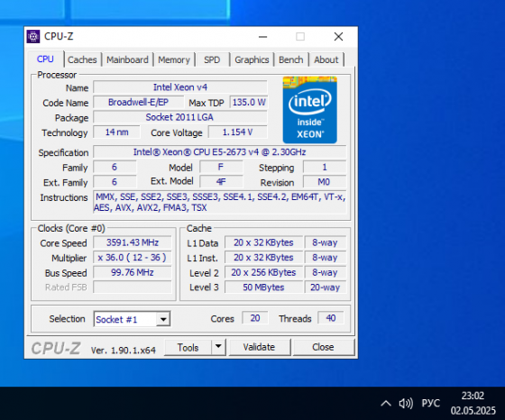This screenshot has height=420, width=505.
Task: Minimize the CPU-Z window
Action: (x=262, y=37)
